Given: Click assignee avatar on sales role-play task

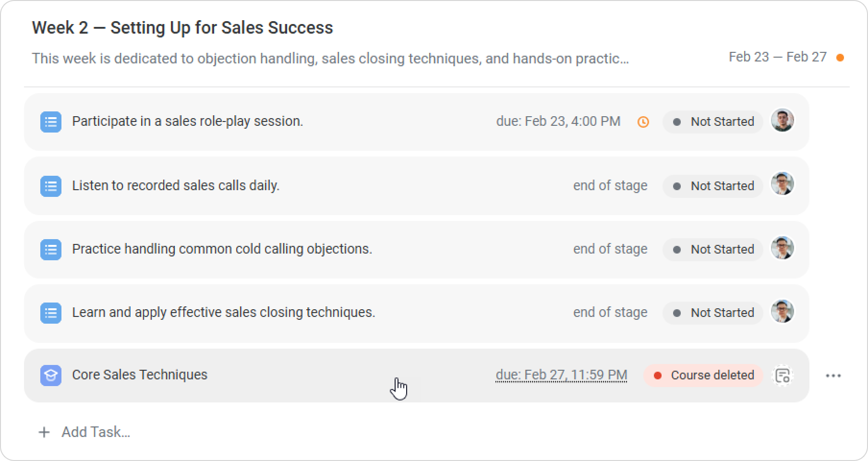Looking at the screenshot, I should pos(783,121).
